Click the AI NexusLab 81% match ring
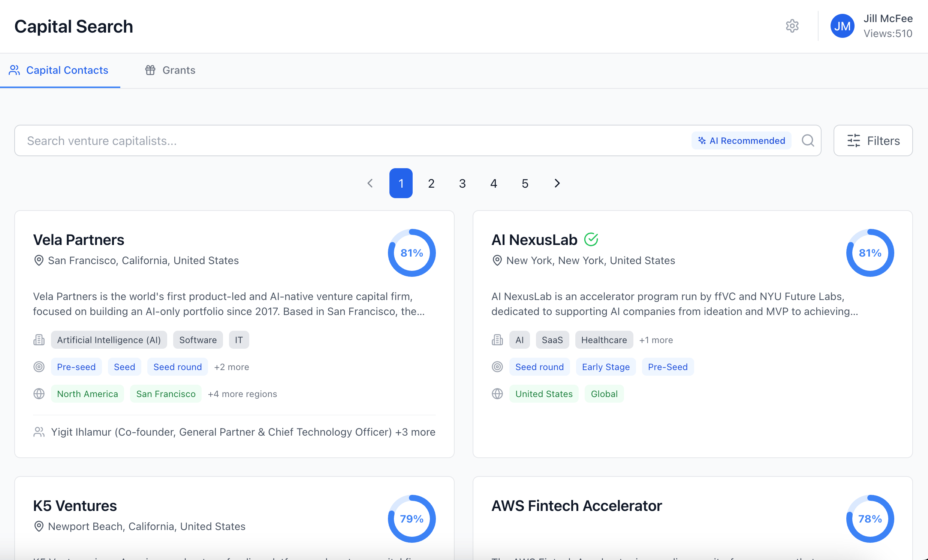 pyautogui.click(x=870, y=253)
